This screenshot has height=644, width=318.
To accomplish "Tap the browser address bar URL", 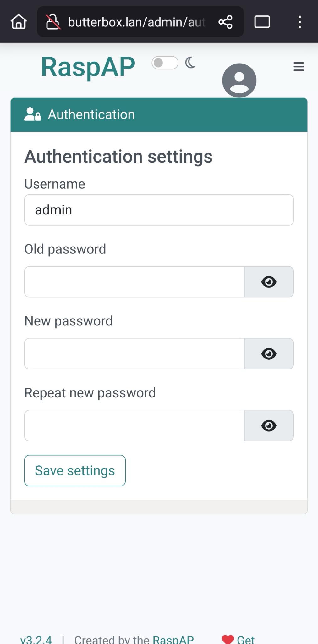I will [136, 22].
